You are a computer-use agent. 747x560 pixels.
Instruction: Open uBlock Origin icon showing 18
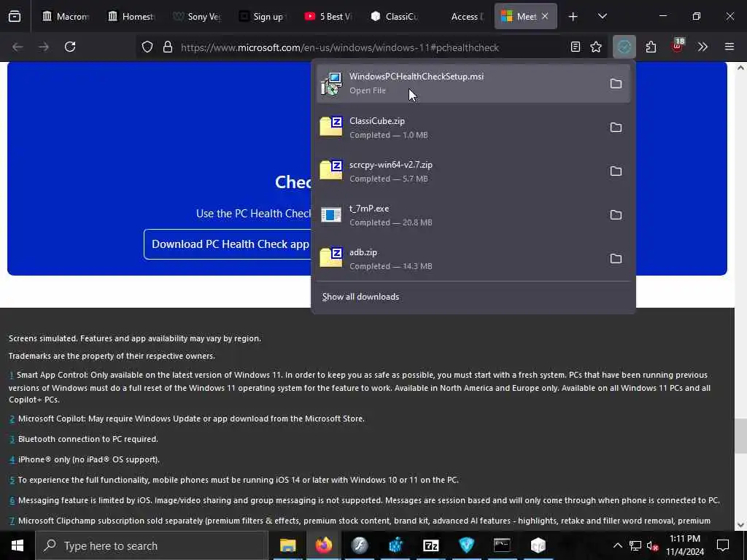[x=678, y=46]
